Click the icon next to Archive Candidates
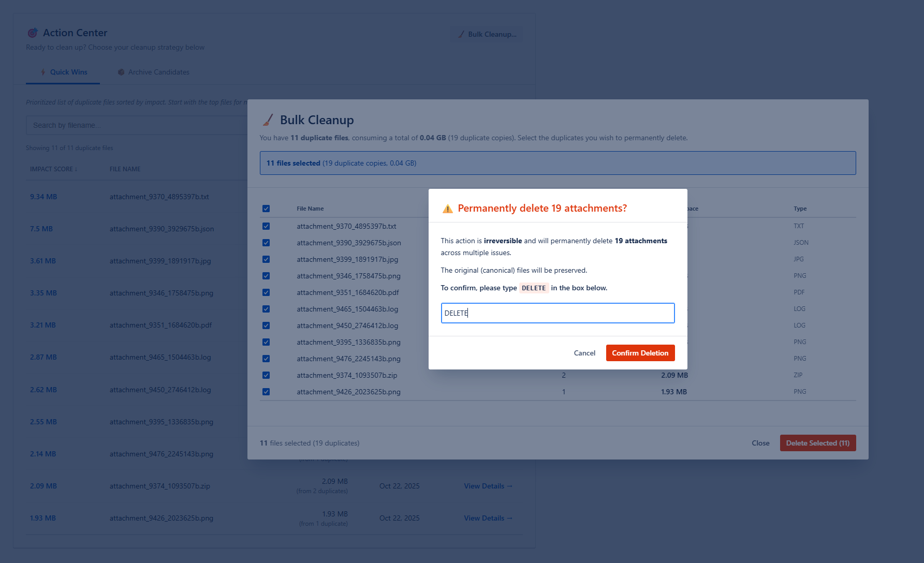The height and width of the screenshot is (563, 924). point(121,72)
